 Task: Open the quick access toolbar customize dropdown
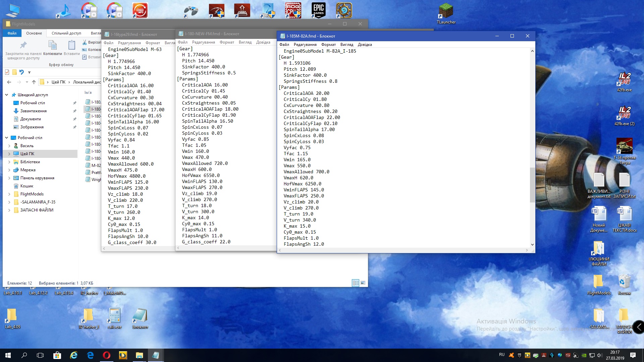pyautogui.click(x=29, y=72)
